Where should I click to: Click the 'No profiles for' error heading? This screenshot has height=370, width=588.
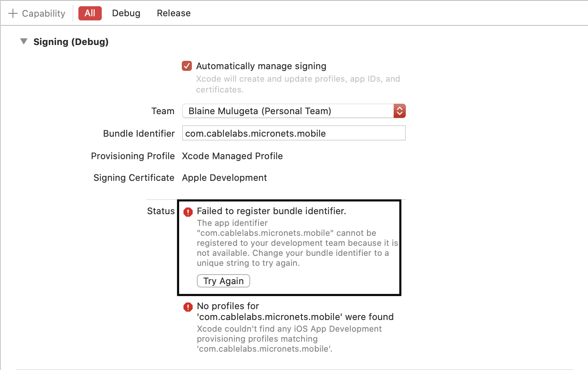295,311
